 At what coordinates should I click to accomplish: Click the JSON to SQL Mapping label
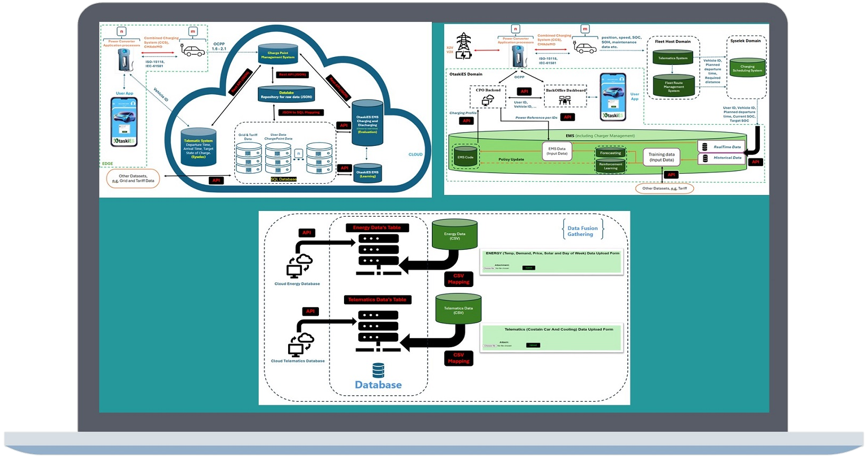tap(300, 112)
